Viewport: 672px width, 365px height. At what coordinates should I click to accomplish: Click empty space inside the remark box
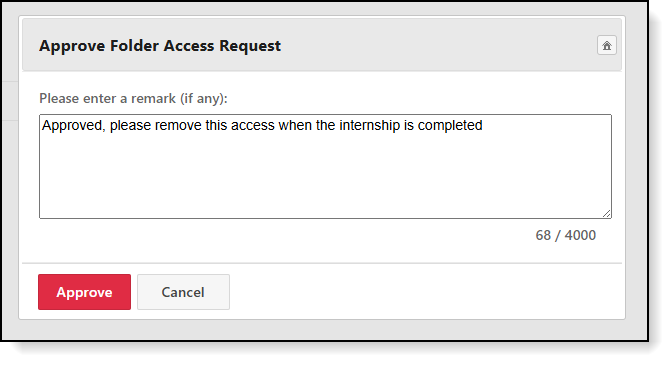(x=325, y=180)
